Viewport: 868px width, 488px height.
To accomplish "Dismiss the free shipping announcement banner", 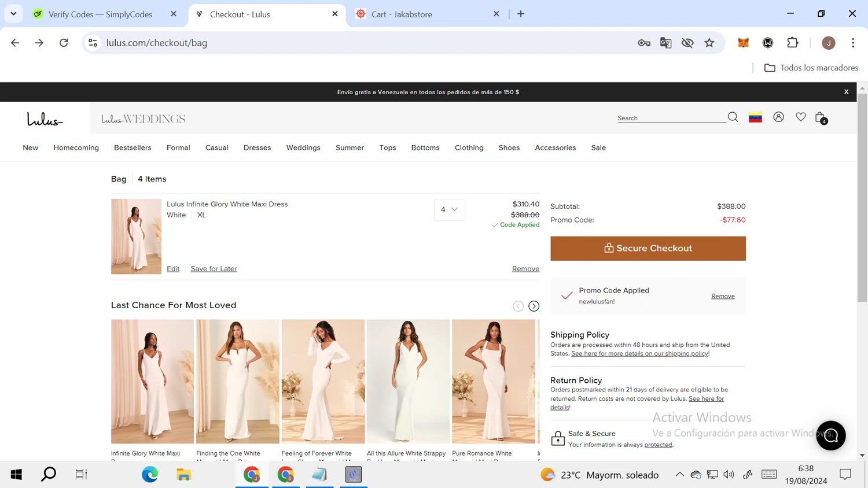I will tap(846, 92).
